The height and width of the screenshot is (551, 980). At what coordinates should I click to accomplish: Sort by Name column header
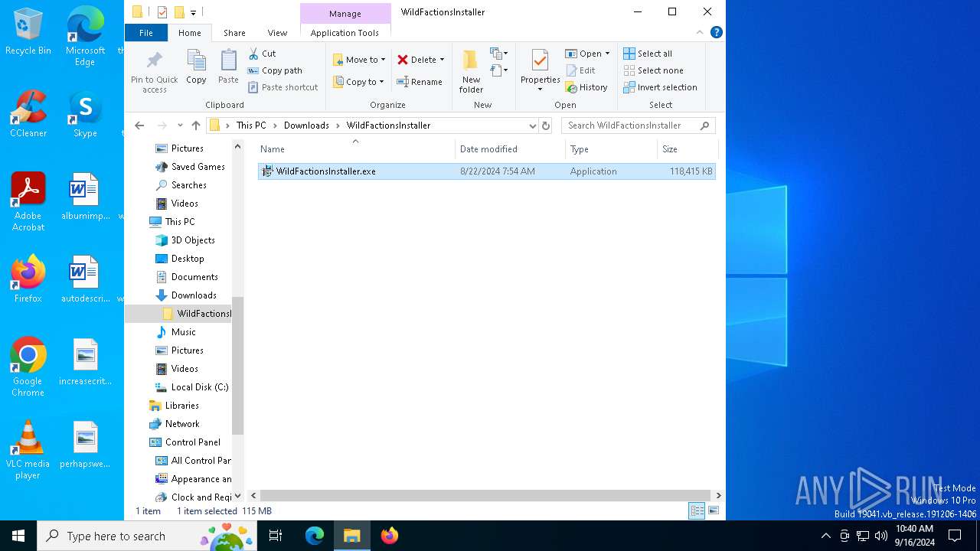pyautogui.click(x=355, y=149)
